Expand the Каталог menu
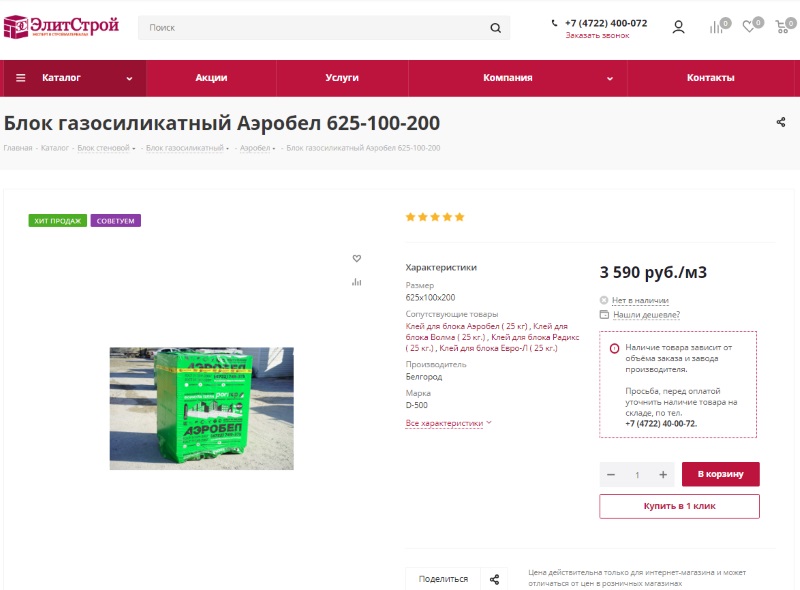This screenshot has width=800, height=590. click(x=73, y=78)
